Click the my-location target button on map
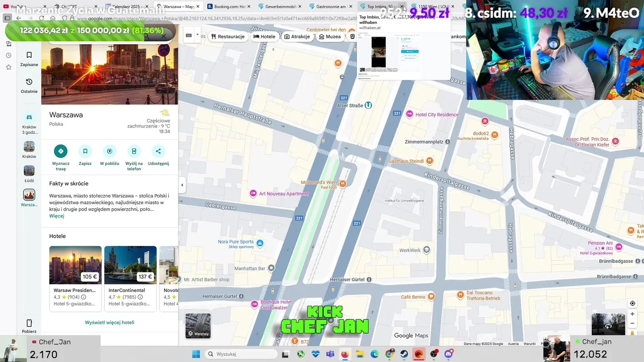This screenshot has height=362, width=644. pos(632,303)
